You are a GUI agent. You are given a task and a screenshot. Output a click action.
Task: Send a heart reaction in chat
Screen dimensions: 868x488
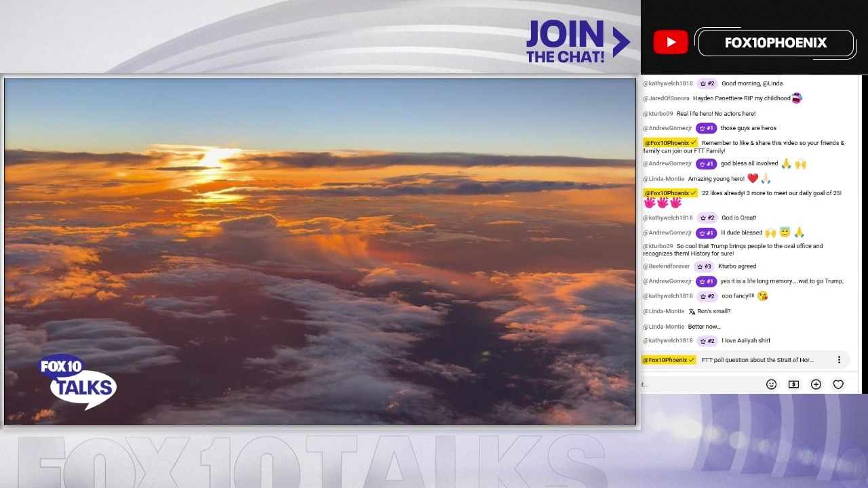tap(838, 384)
